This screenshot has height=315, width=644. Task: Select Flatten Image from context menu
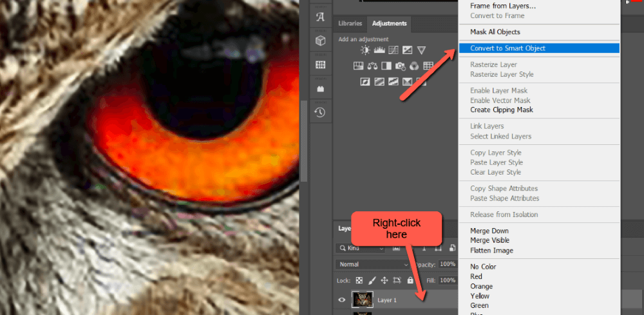pyautogui.click(x=491, y=251)
